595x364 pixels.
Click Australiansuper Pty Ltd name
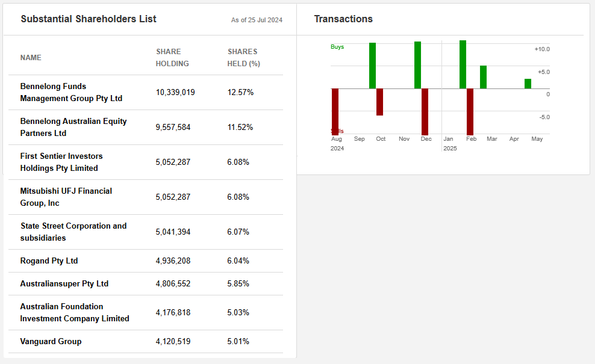(x=64, y=283)
